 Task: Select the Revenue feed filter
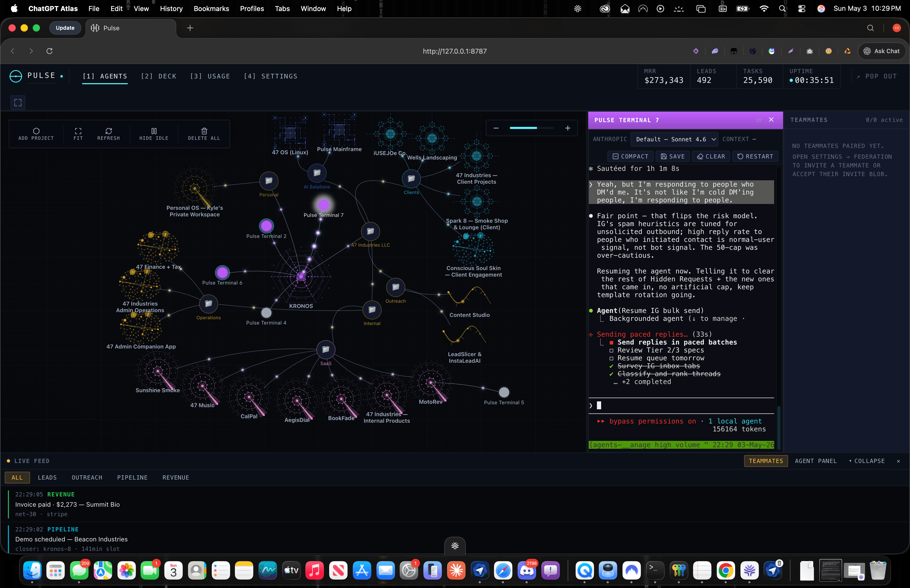click(x=176, y=478)
